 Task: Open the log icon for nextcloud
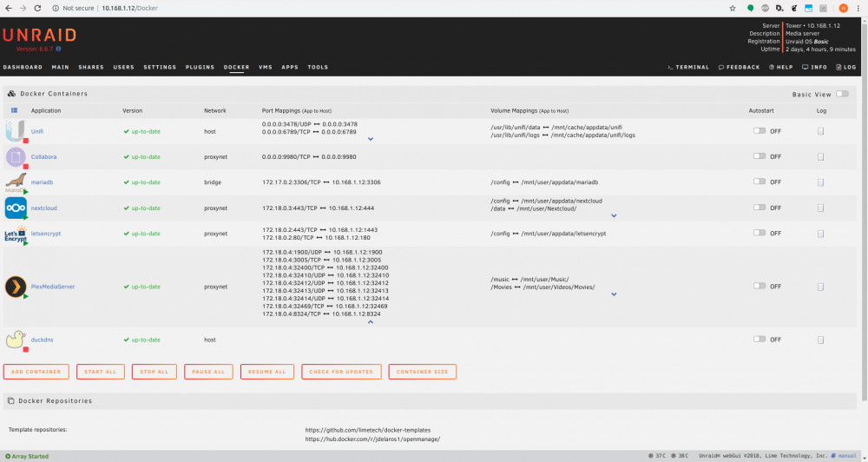coord(820,208)
